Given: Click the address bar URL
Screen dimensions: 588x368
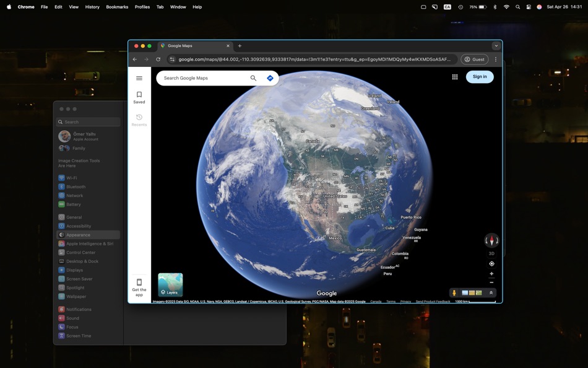Looking at the screenshot, I should click(x=314, y=59).
